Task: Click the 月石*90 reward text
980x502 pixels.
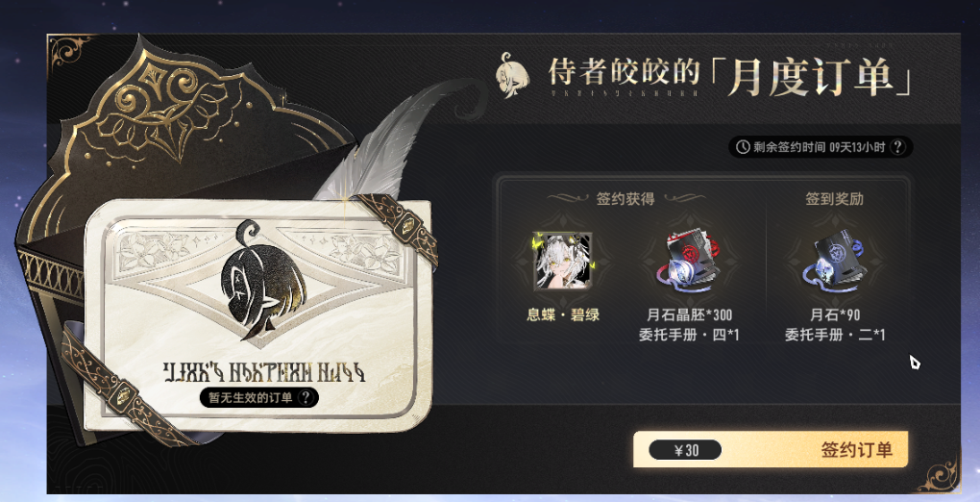Action: tap(835, 314)
